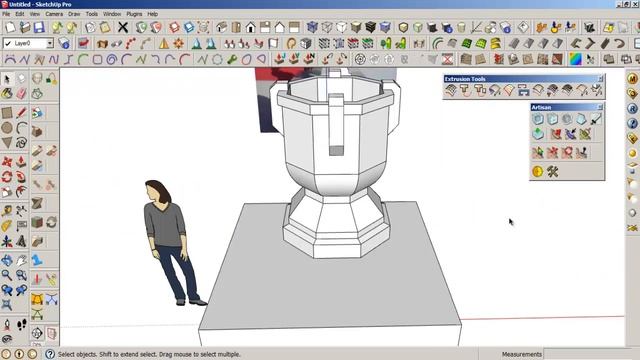Activate the Arc tool

tap(21, 128)
